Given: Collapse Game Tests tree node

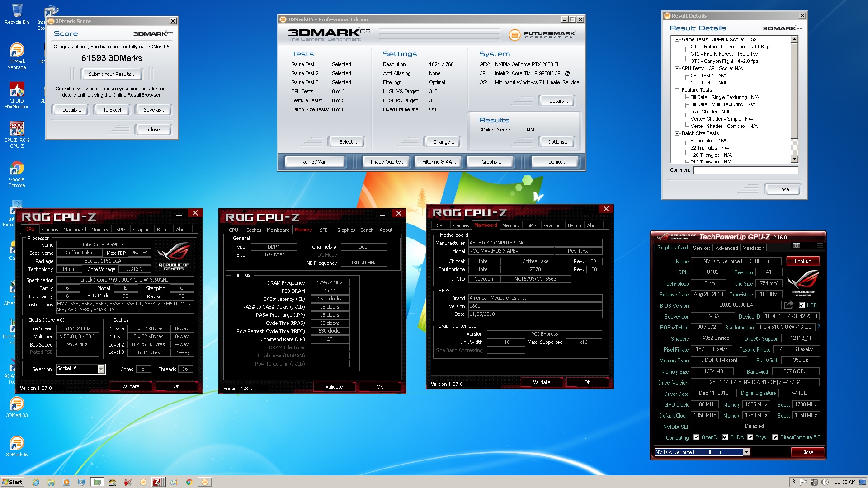Looking at the screenshot, I should (x=677, y=40).
